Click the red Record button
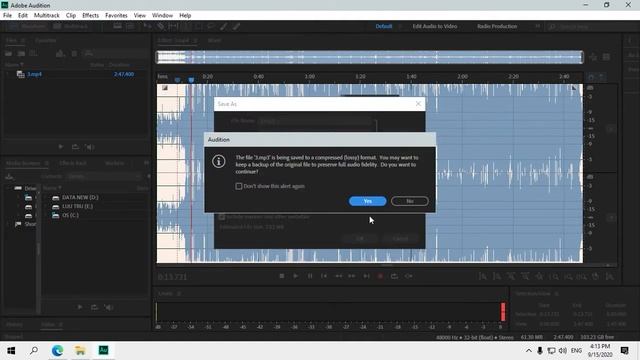 coord(380,276)
